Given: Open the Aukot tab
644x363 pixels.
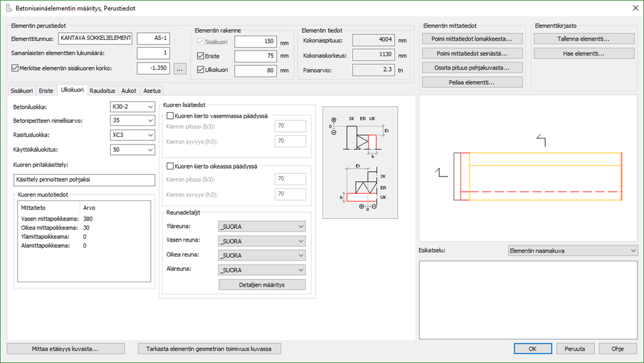Looking at the screenshot, I should [x=129, y=91].
